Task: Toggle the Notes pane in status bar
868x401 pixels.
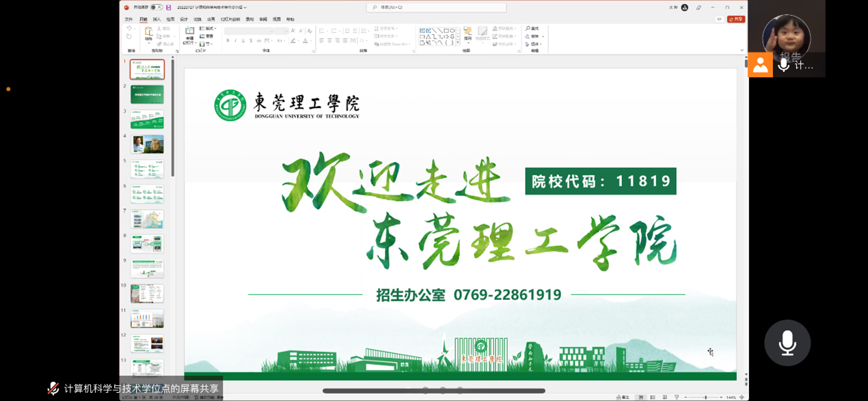Action: click(623, 397)
